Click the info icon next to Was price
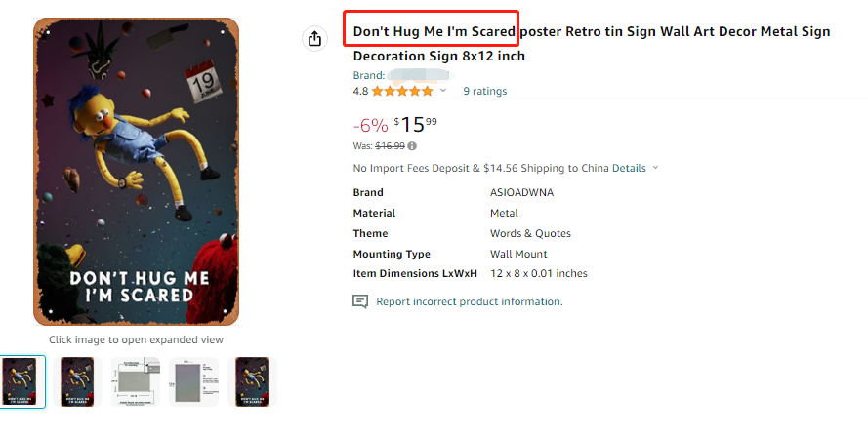This screenshot has height=437, width=868. 412,146
